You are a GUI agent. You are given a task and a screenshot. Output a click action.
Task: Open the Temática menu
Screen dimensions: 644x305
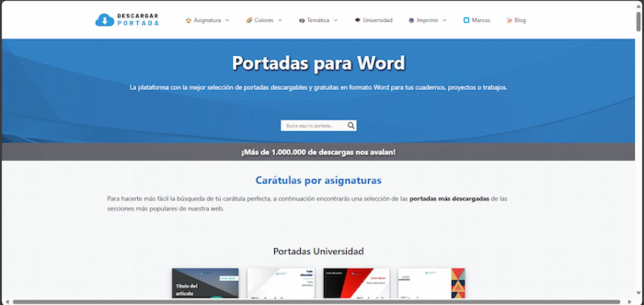coord(318,20)
